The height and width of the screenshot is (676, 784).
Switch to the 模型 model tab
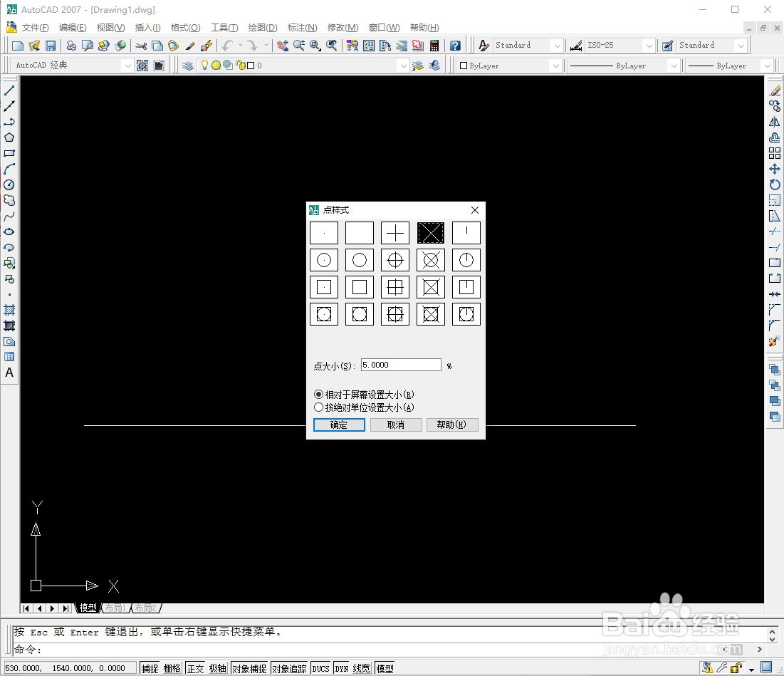[88, 608]
